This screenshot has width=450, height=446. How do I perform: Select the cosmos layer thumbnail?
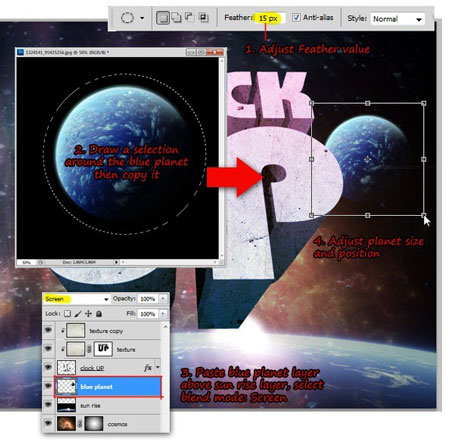[66, 424]
